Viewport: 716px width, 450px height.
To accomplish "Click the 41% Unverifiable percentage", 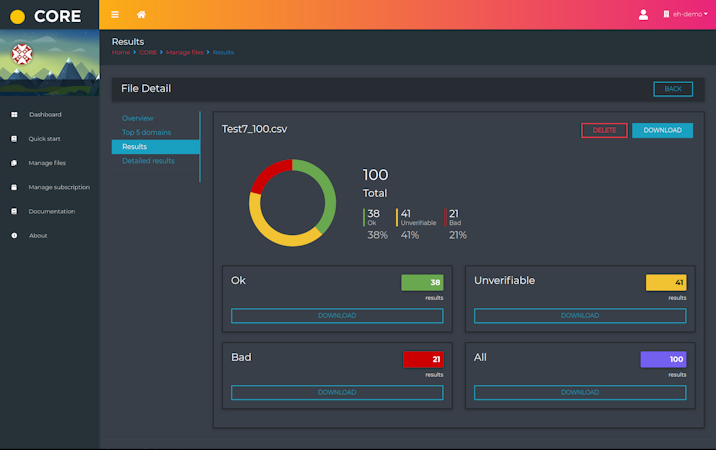I will [x=410, y=235].
